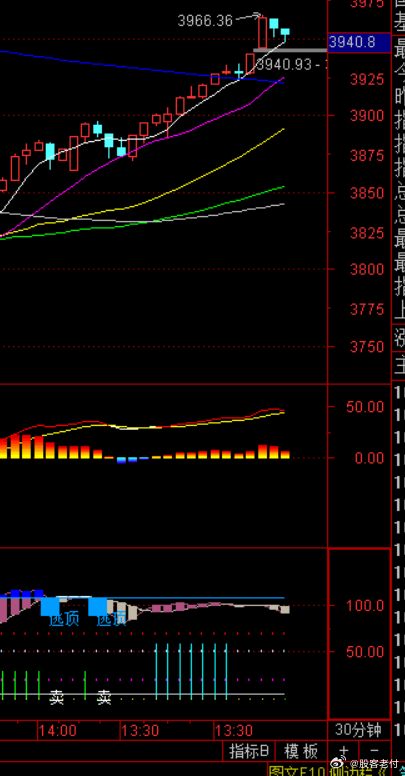Click the 3966.36 high price annotation
This screenshot has height=776, width=405.
(x=205, y=21)
